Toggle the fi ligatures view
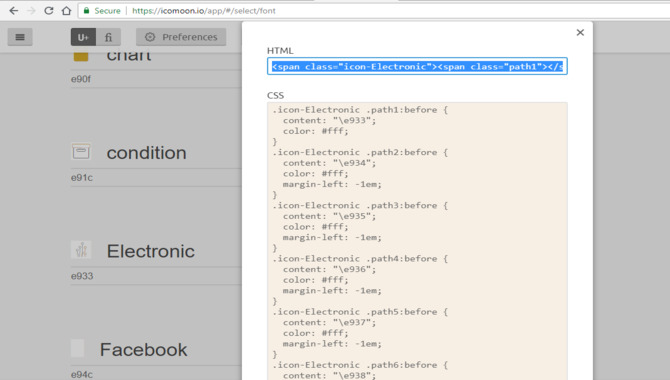 tap(109, 37)
